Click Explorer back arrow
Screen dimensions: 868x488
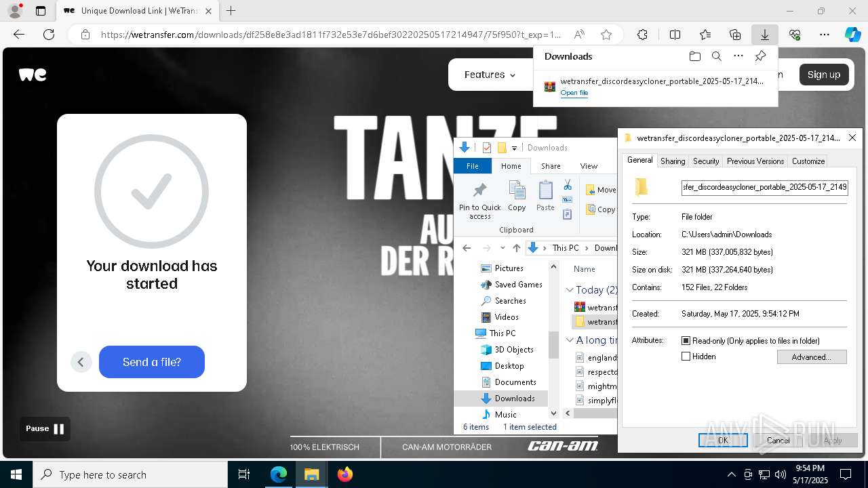(467, 248)
